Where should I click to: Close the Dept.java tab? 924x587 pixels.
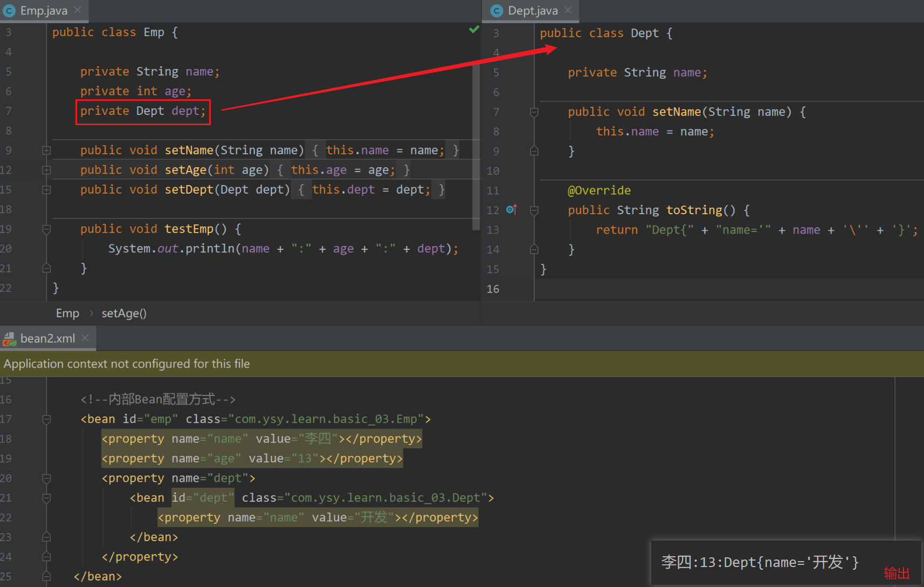coord(568,10)
